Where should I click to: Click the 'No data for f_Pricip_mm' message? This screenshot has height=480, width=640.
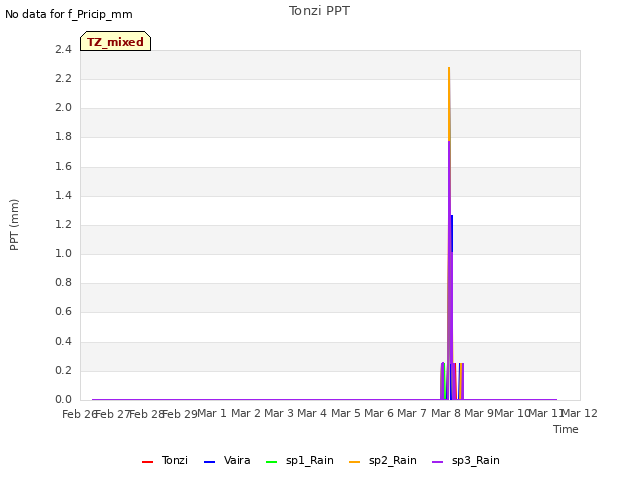click(69, 14)
